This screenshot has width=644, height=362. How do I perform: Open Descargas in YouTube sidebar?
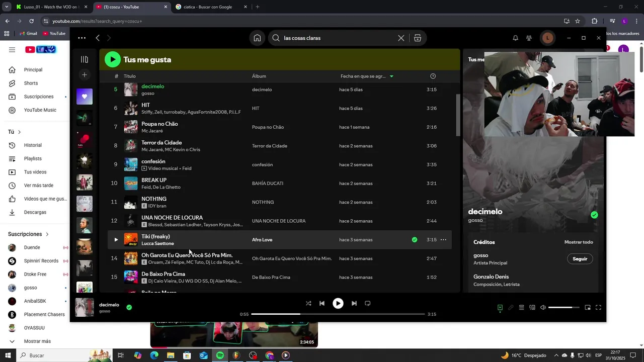click(35, 213)
